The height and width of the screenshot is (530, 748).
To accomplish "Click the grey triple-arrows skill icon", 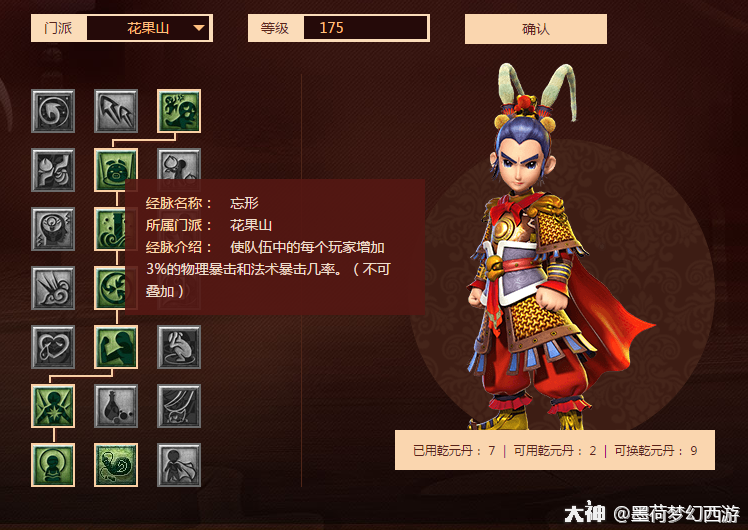I will [x=116, y=111].
